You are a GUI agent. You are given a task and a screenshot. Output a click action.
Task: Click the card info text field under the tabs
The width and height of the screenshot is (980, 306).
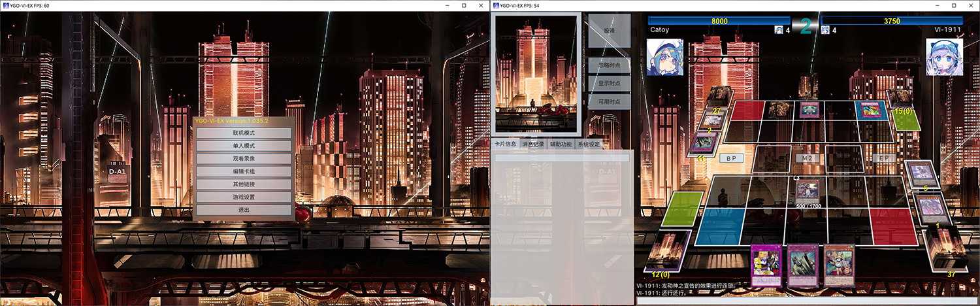coord(562,158)
